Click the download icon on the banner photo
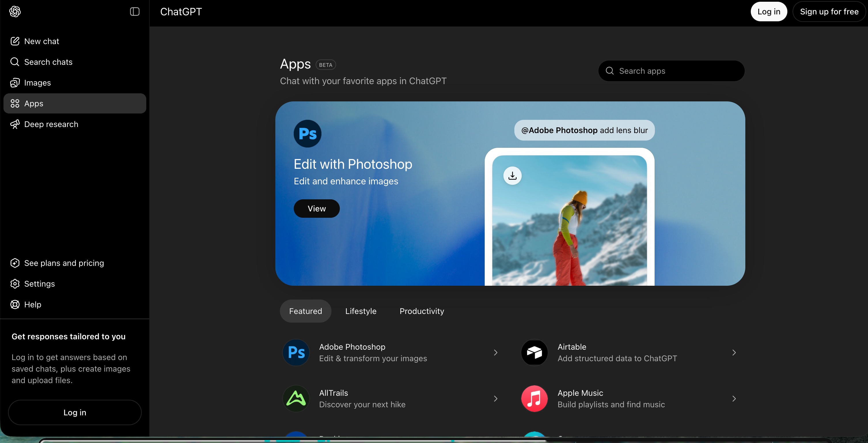Image resolution: width=868 pixels, height=443 pixels. (513, 176)
